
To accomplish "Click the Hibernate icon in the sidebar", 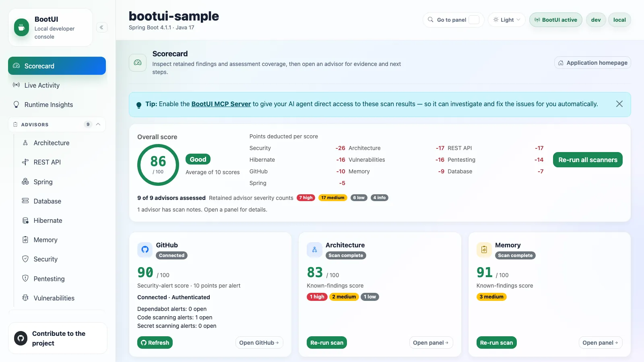I will pos(25,220).
